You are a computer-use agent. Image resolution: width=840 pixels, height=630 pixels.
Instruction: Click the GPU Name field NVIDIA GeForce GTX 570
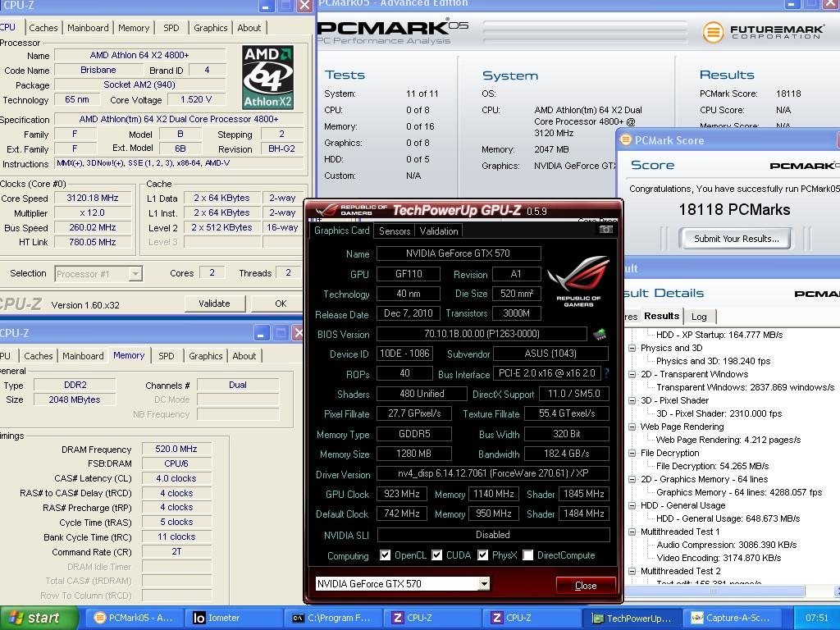coord(458,253)
